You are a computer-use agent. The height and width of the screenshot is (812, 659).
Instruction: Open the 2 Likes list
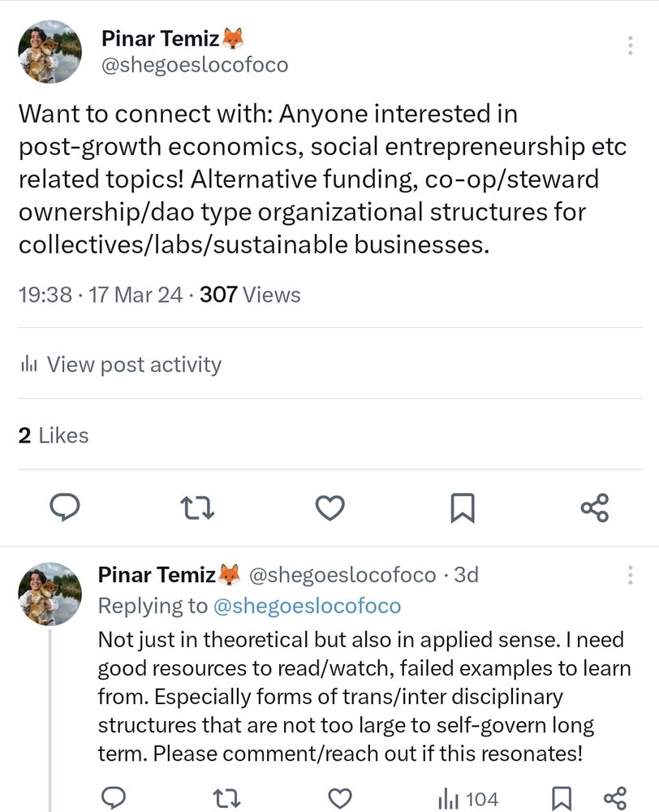coord(54,435)
